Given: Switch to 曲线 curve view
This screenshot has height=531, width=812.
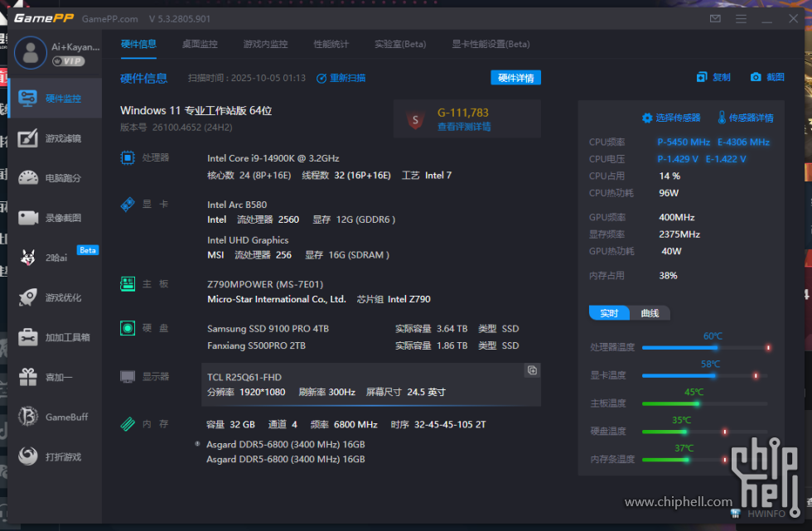Looking at the screenshot, I should coord(650,313).
